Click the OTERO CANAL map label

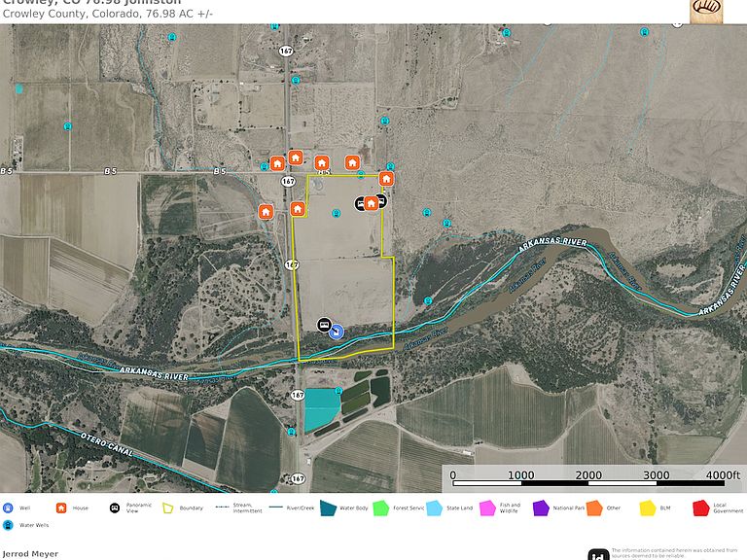click(x=107, y=443)
